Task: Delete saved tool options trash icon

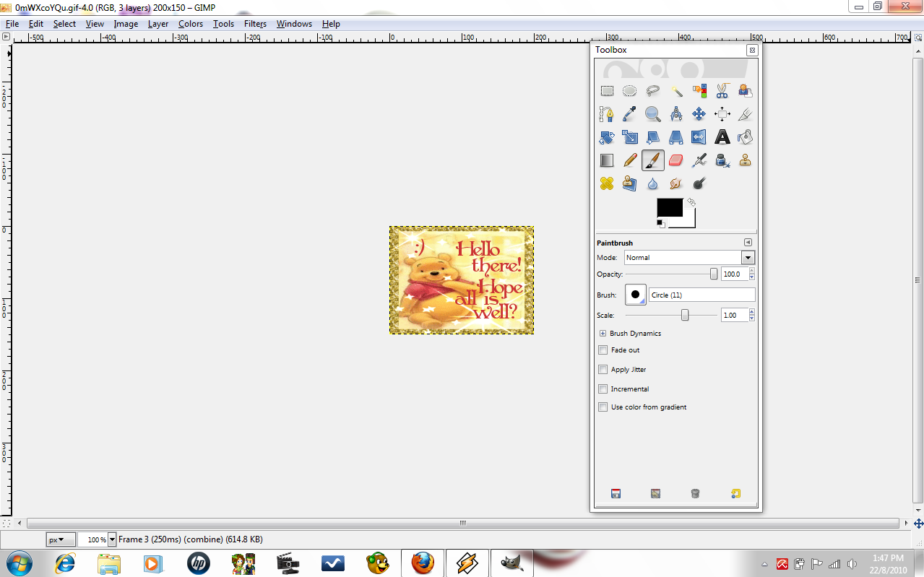Action: [695, 494]
